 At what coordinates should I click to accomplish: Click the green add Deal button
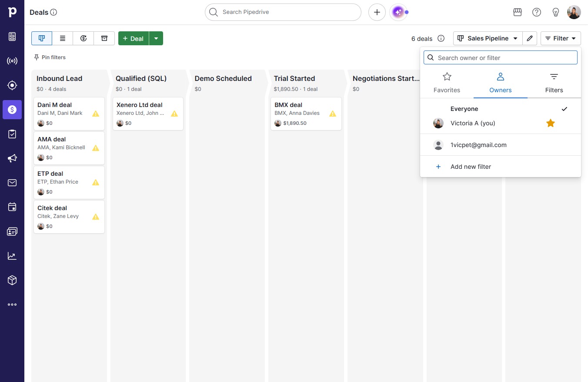(134, 38)
